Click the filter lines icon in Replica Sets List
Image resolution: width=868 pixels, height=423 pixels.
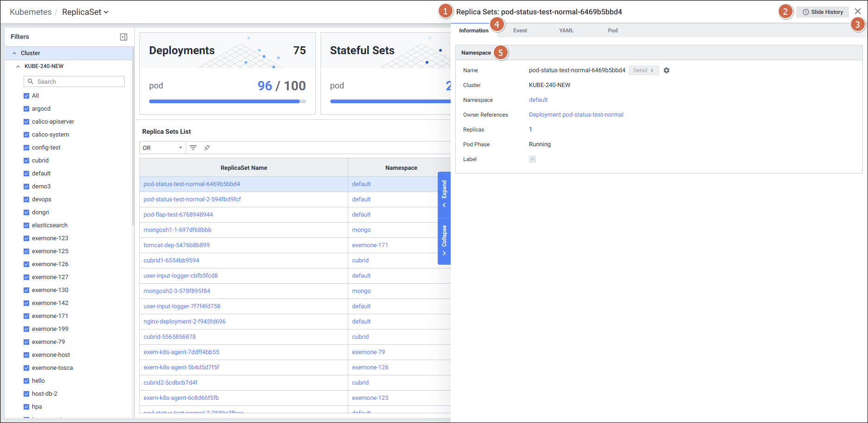tap(193, 148)
